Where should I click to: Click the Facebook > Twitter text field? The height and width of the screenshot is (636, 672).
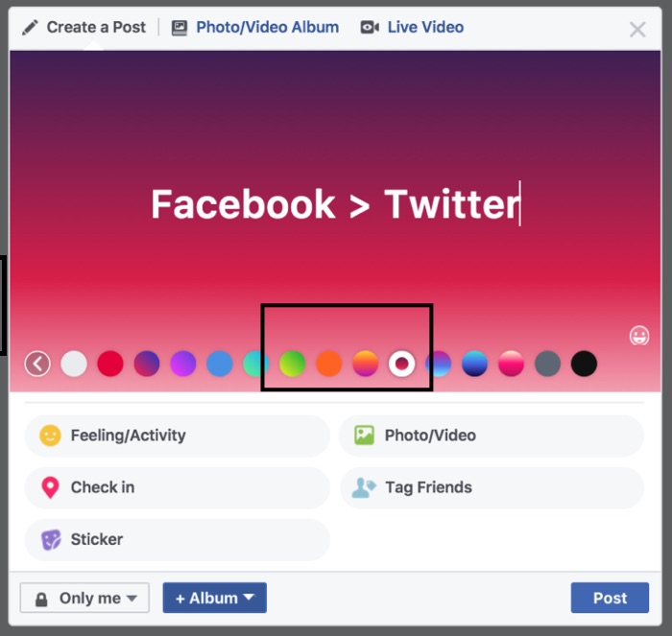click(335, 204)
